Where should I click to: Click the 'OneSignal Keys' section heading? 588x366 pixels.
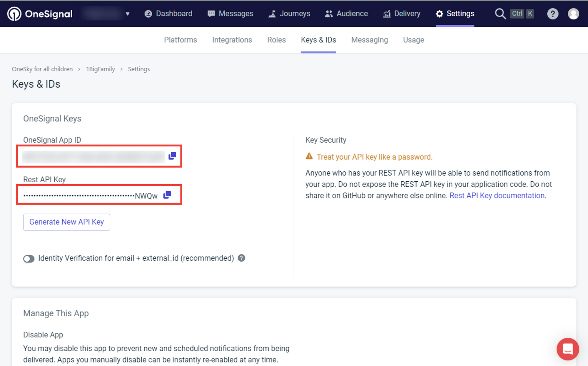pos(52,118)
